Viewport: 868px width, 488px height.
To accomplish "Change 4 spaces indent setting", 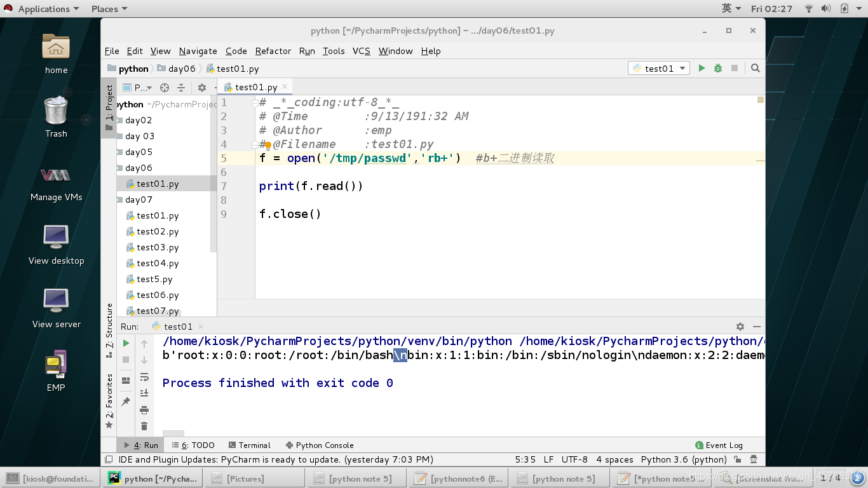I will pos(614,459).
